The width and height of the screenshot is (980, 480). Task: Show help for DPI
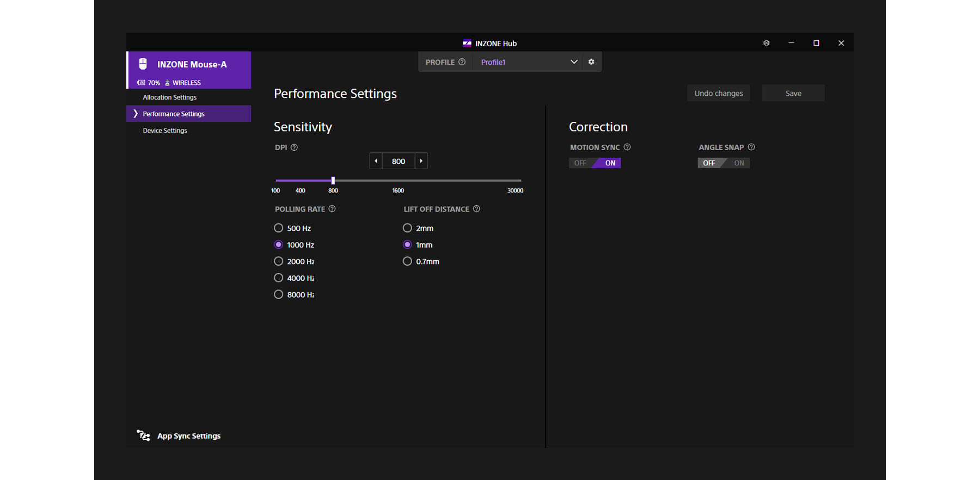[294, 147]
